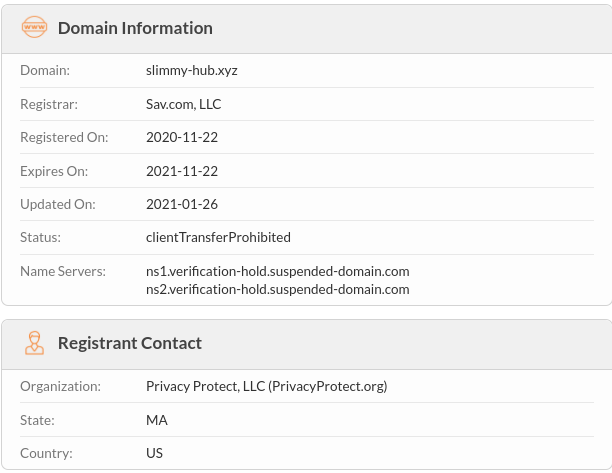Click the domain name slimmy-hub.xyz
The height and width of the screenshot is (473, 612).
pyautogui.click(x=192, y=71)
